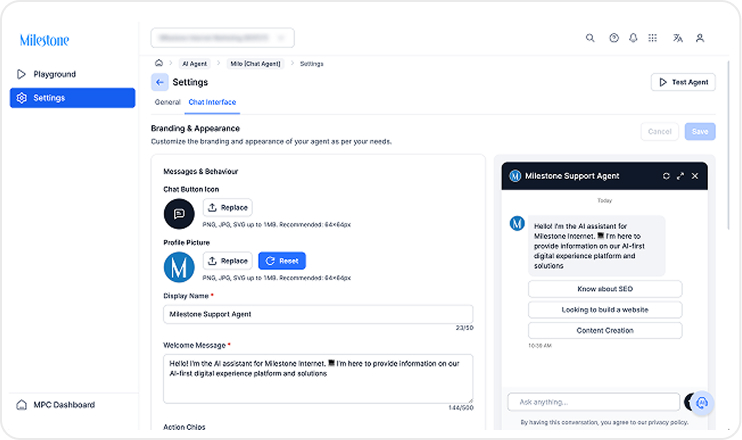Click the Milestone logo
742x440 pixels.
(44, 41)
